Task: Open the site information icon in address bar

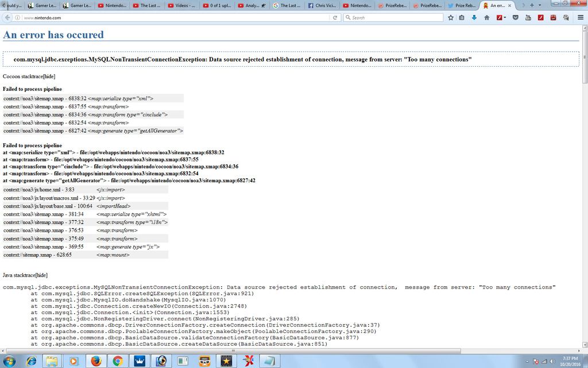Action: [x=18, y=18]
